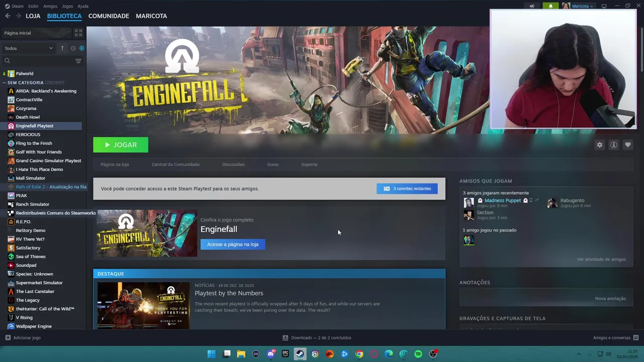Click the library search field

tap(39, 61)
